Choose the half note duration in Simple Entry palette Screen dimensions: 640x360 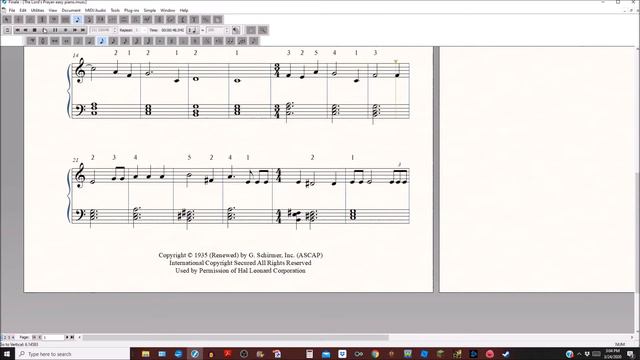click(78, 41)
